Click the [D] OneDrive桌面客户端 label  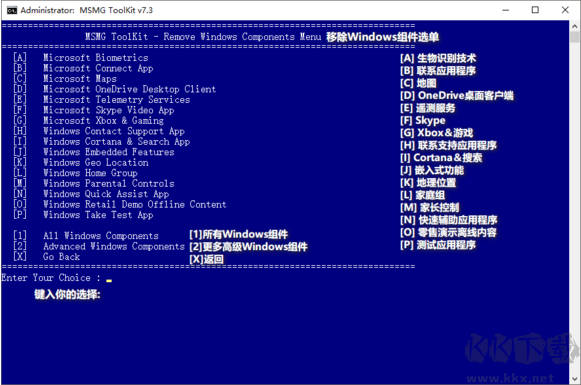coord(457,95)
